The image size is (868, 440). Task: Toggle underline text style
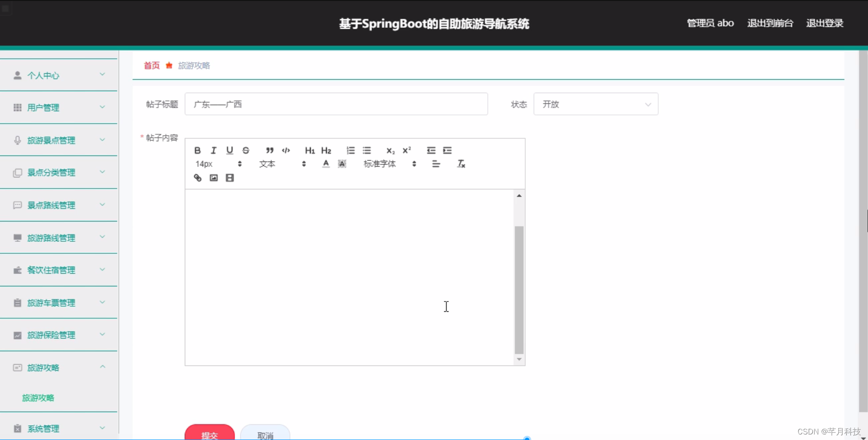[229, 150]
